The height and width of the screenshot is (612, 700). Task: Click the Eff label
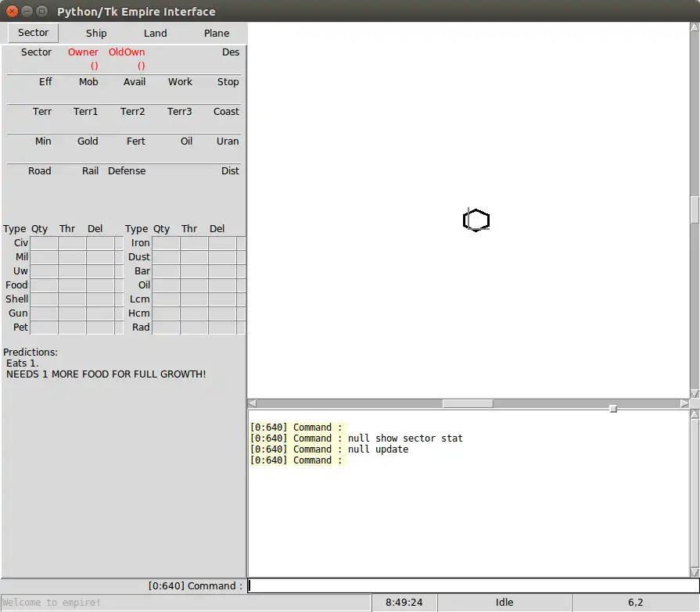45,81
